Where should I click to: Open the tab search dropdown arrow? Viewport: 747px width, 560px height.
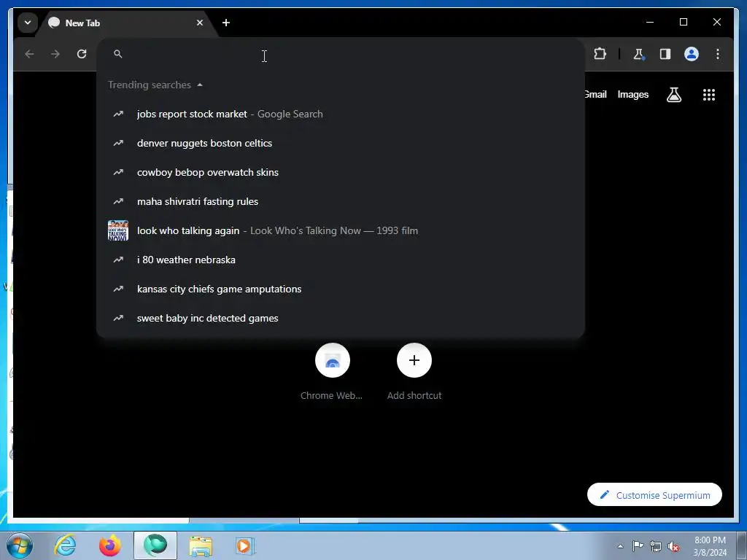pos(28,23)
